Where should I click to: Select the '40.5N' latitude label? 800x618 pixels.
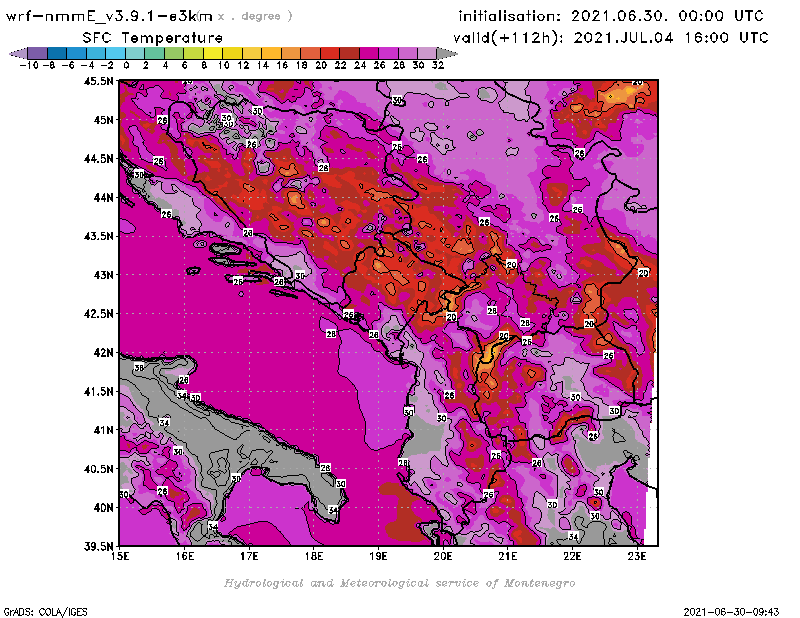click(x=99, y=469)
